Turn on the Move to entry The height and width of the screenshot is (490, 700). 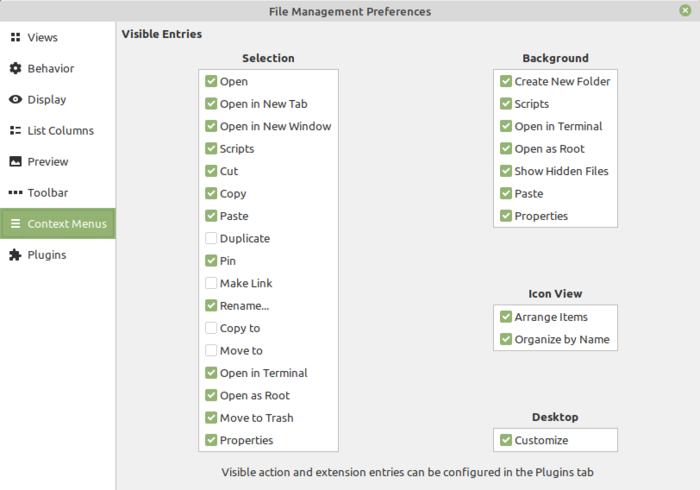coord(211,351)
